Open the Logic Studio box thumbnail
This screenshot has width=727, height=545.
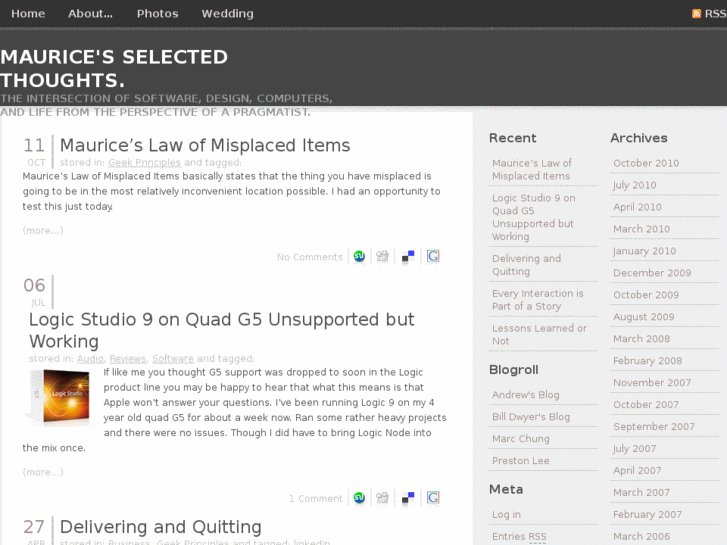[x=59, y=397]
